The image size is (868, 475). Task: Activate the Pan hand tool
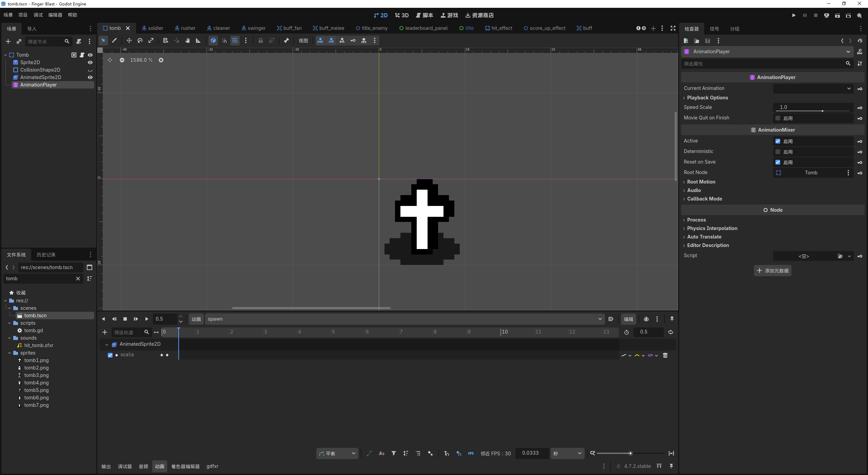187,41
